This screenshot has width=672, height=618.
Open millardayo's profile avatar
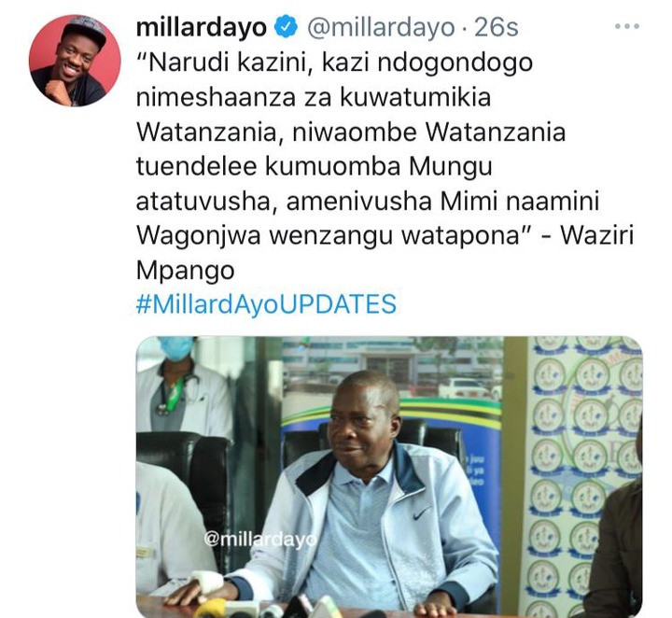tap(75, 61)
